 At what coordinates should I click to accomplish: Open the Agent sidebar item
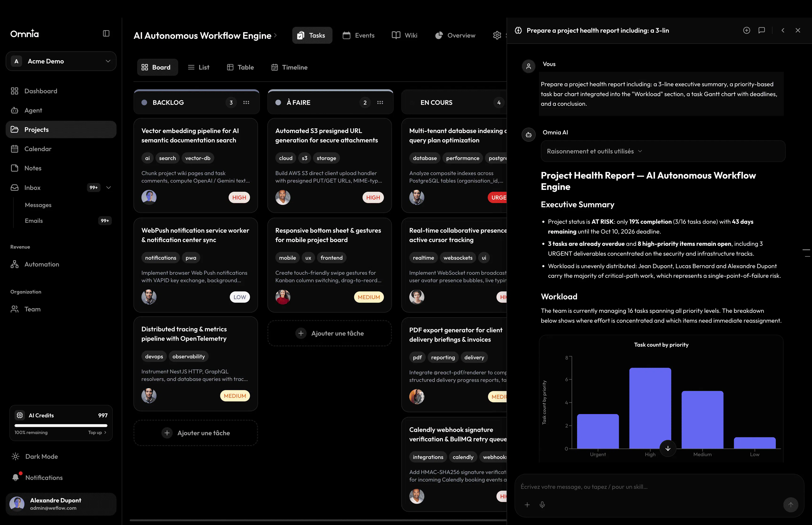61,110
